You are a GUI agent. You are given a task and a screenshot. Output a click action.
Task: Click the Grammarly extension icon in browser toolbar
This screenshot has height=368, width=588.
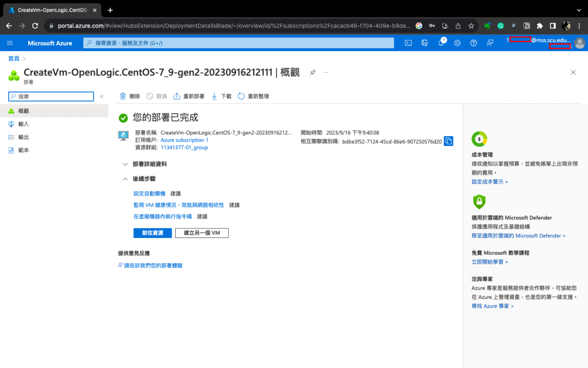tap(500, 26)
